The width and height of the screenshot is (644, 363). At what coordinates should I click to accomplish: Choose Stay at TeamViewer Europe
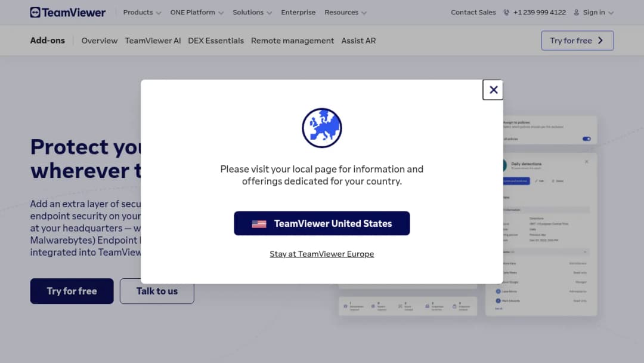(x=322, y=254)
